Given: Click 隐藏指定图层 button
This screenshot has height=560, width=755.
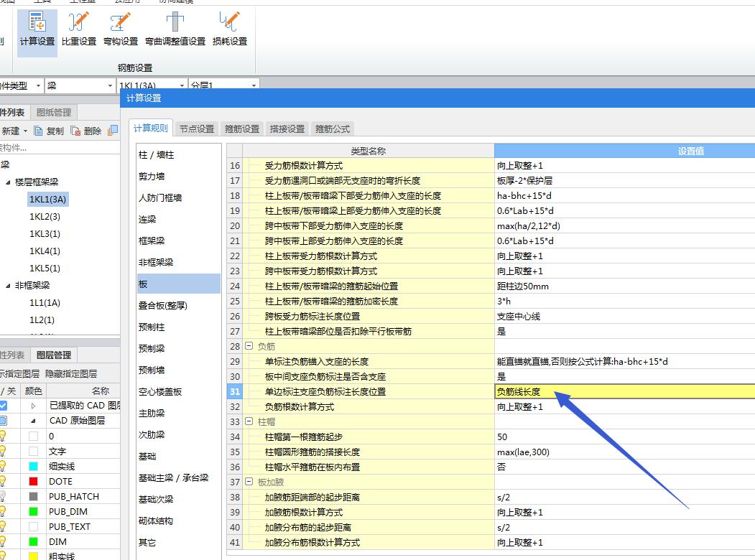Looking at the screenshot, I should (71, 374).
